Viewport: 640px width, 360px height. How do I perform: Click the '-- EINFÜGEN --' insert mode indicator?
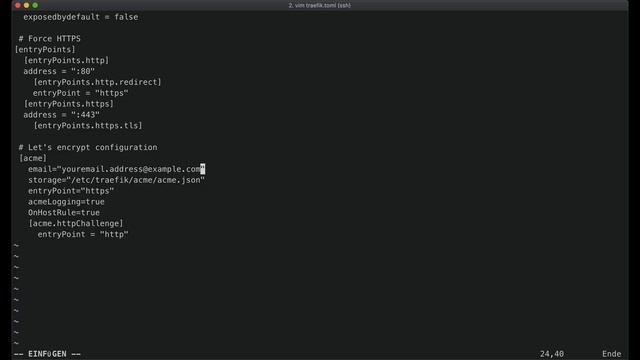coord(47,354)
